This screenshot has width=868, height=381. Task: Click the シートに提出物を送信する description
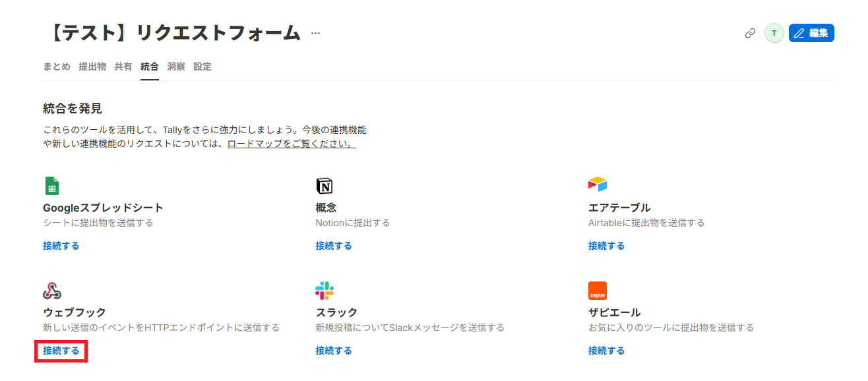tap(98, 223)
